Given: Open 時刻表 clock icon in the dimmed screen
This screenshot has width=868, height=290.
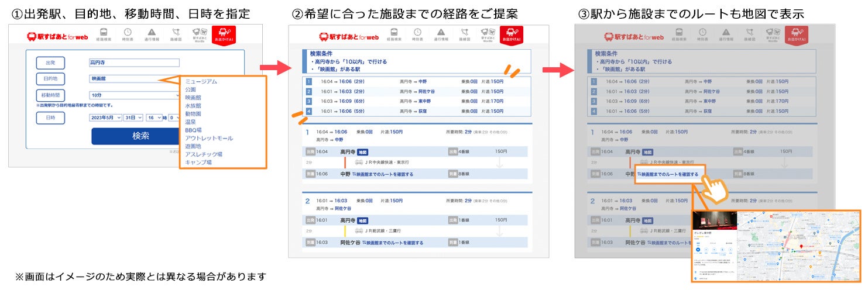Looking at the screenshot, I should point(702,35).
